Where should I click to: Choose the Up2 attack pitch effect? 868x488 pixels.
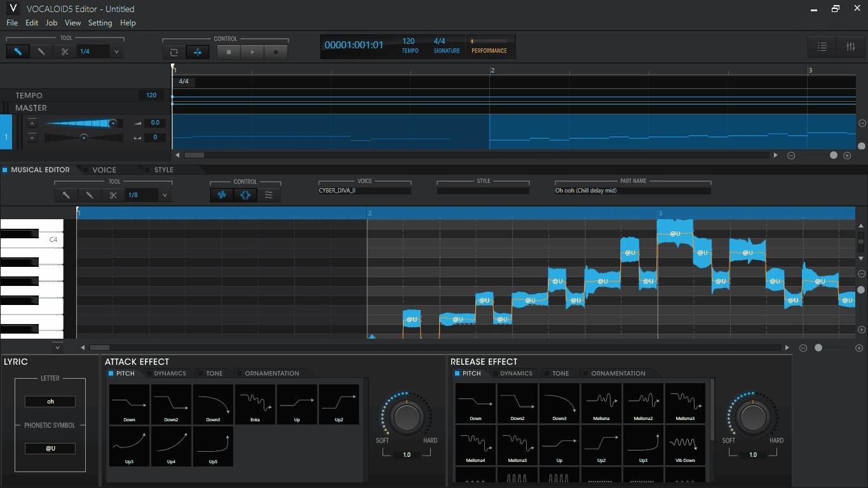coord(339,404)
